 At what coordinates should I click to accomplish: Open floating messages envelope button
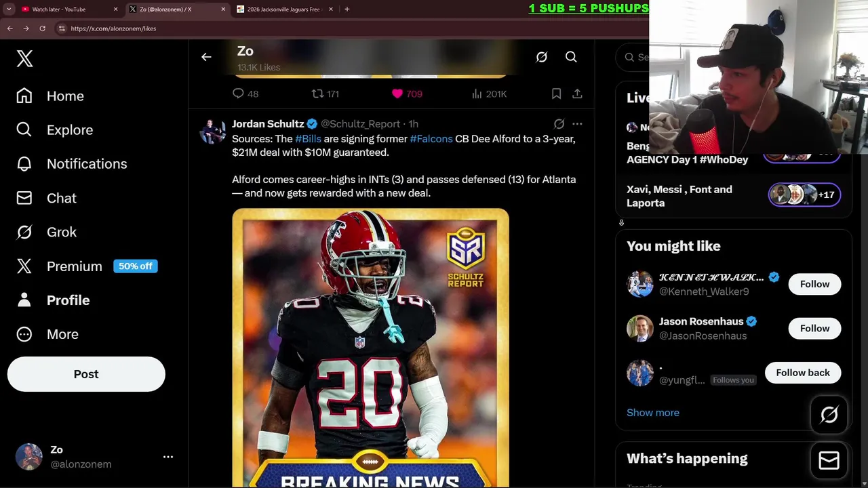829,461
